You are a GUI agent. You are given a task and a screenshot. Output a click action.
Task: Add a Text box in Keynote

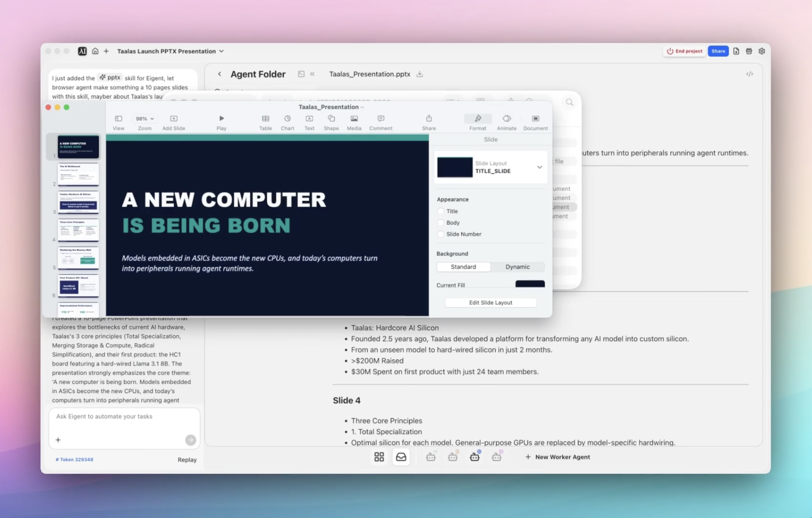(x=309, y=119)
